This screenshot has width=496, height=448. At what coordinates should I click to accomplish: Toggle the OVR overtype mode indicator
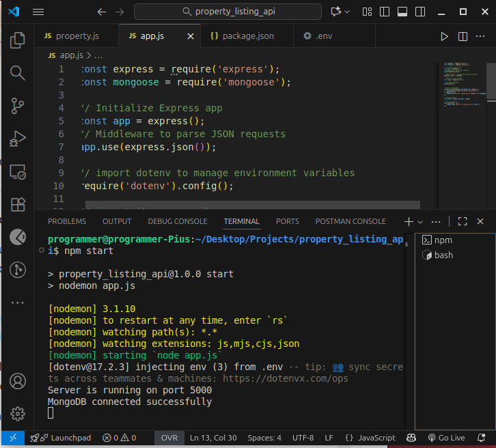(x=169, y=438)
